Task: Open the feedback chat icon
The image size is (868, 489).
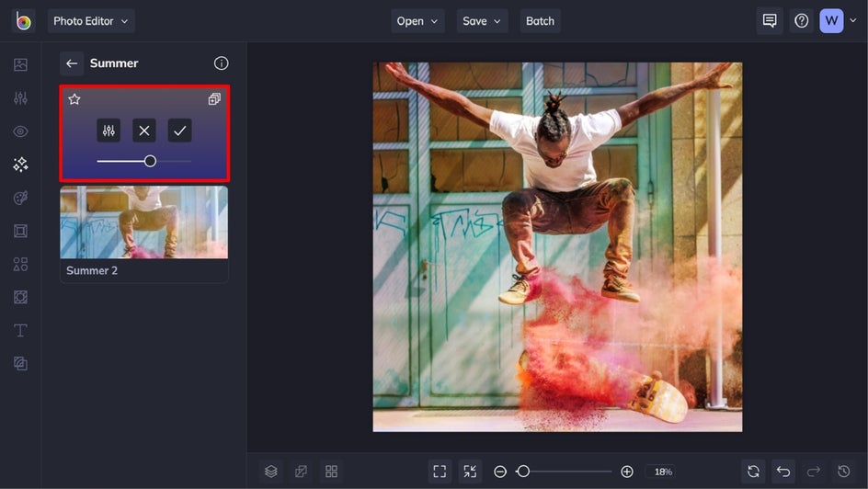Action: 769,21
